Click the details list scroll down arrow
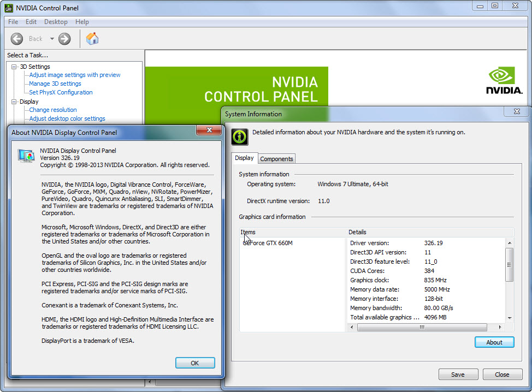The width and height of the screenshot is (532, 392). tap(509, 318)
